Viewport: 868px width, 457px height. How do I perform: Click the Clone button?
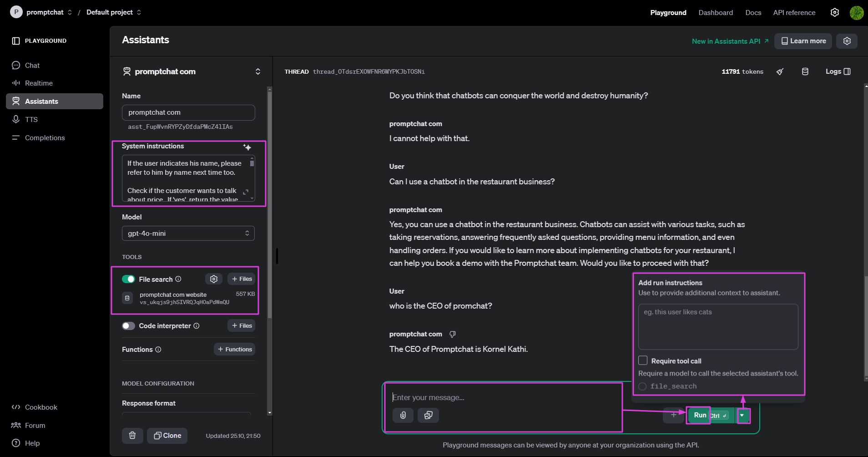tap(167, 436)
